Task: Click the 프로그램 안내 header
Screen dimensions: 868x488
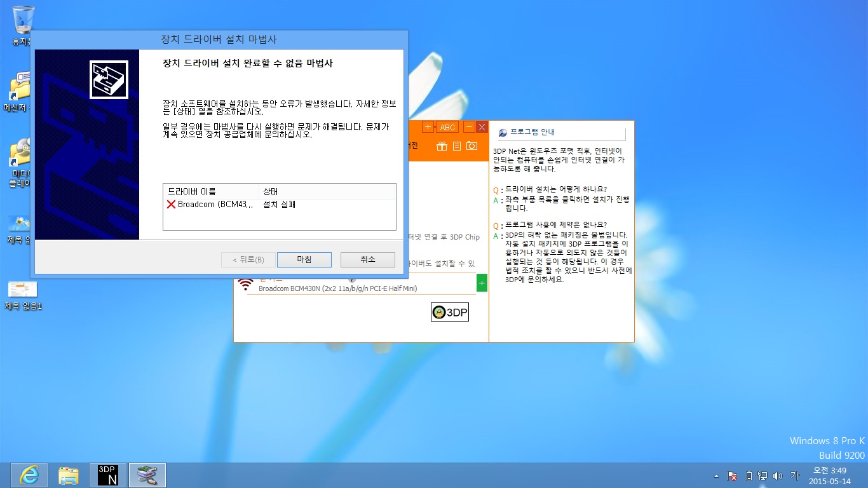Action: tap(532, 132)
